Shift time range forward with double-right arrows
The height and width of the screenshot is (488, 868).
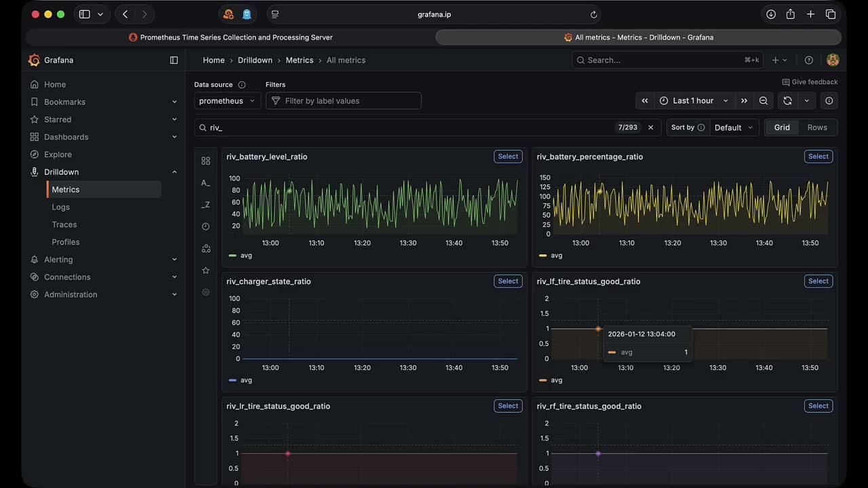click(744, 101)
